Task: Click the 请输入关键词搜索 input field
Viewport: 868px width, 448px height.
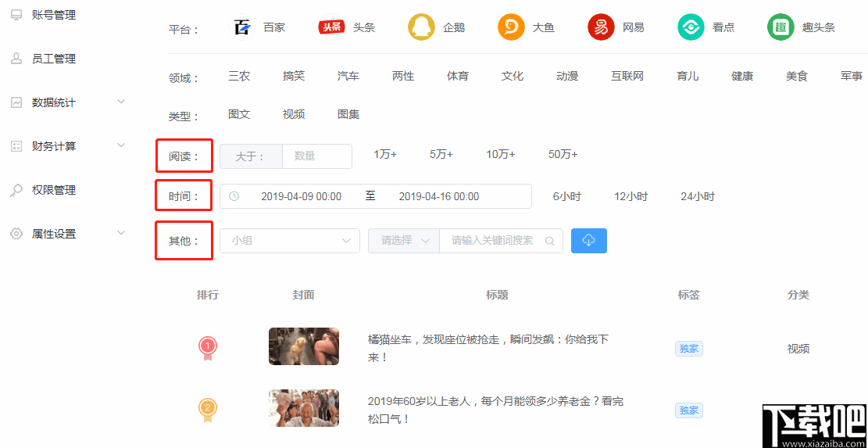Action: coord(492,240)
